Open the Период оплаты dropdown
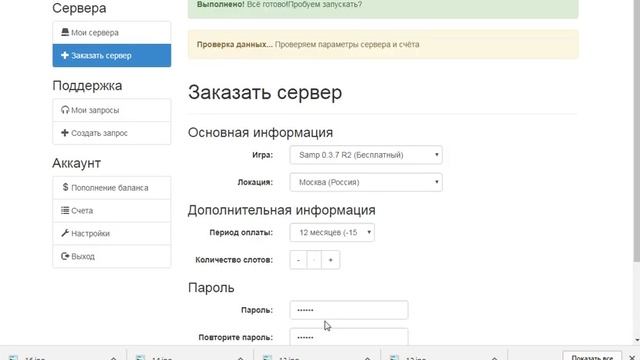640x360 pixels. 332,233
